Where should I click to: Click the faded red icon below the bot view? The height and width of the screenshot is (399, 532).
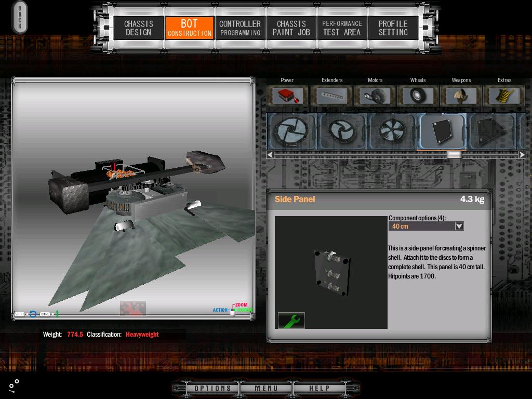click(x=133, y=308)
